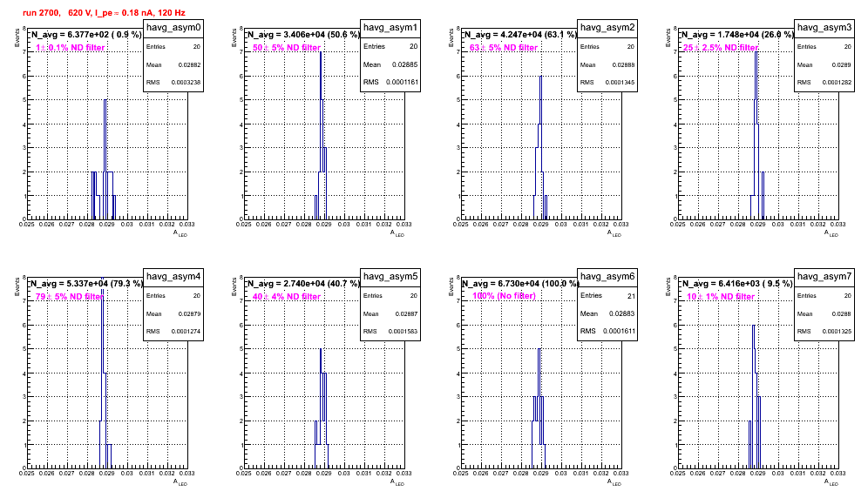The height and width of the screenshot is (498, 868).
Task: Pick the magenta 100% (No filter) label
Action: (x=505, y=296)
